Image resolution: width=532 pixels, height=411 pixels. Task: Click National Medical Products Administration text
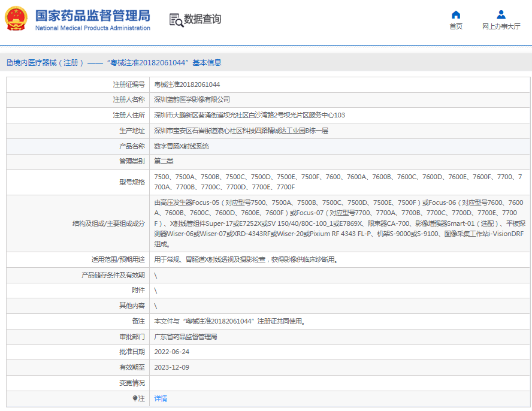tap(93, 28)
